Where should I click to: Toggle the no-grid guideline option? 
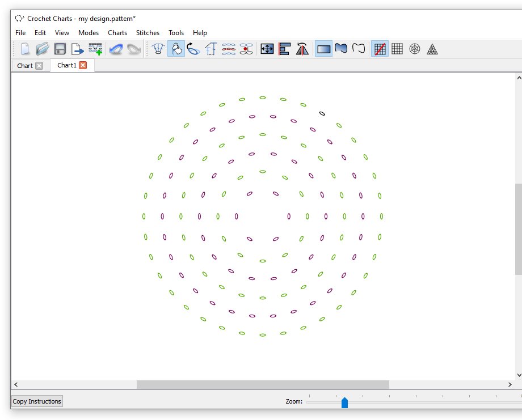coord(380,49)
